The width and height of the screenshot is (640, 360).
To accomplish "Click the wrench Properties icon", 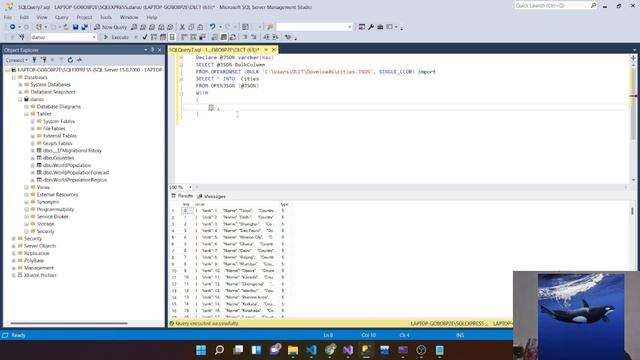I will click(371, 27).
